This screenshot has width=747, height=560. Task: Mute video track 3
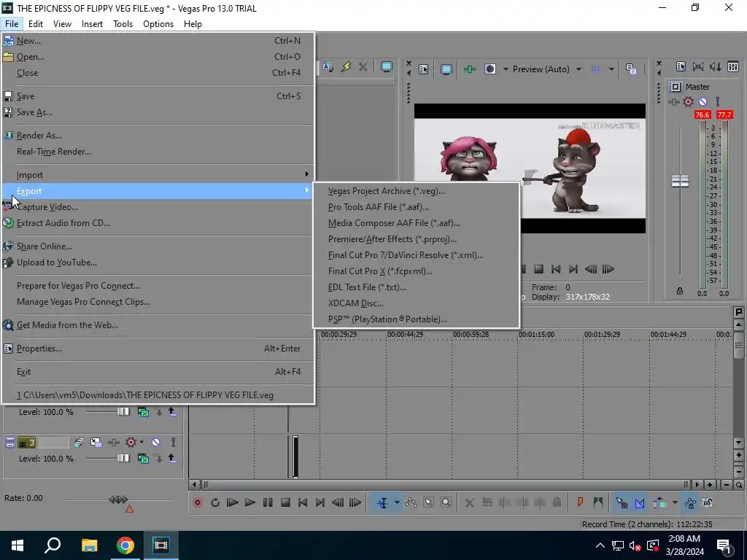pos(156,443)
